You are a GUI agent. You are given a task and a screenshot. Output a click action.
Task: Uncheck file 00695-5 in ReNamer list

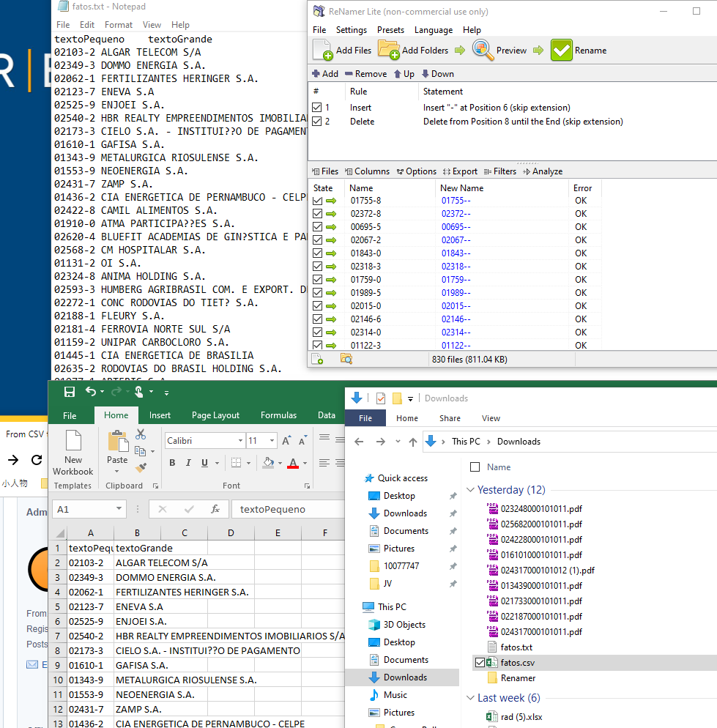318,227
